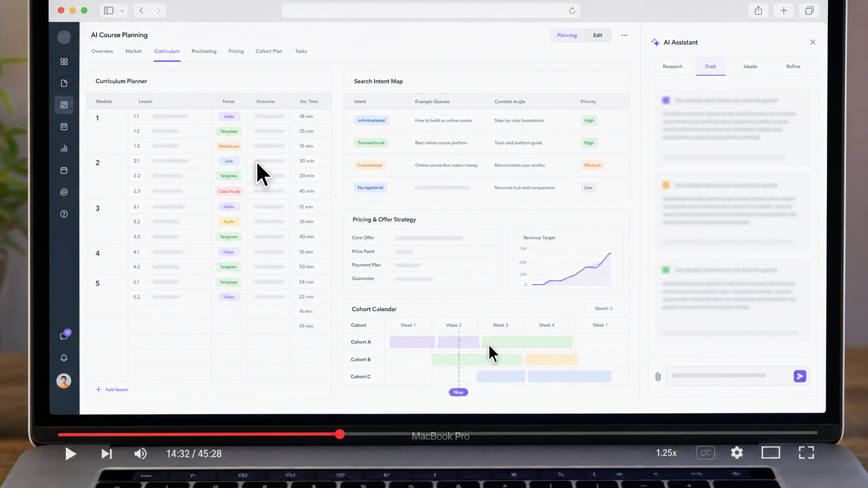Switch to Edit mode
868x488 pixels.
(x=598, y=35)
